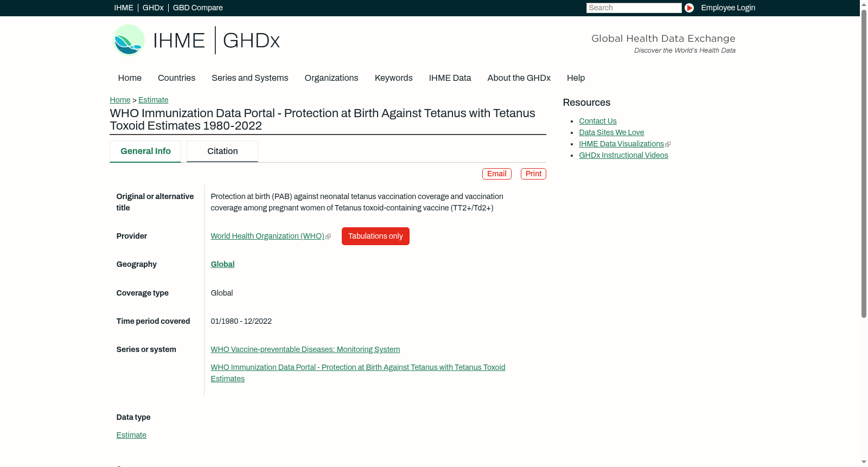The width and height of the screenshot is (868, 467).
Task: Open the IHME Data menu
Action: (x=450, y=78)
